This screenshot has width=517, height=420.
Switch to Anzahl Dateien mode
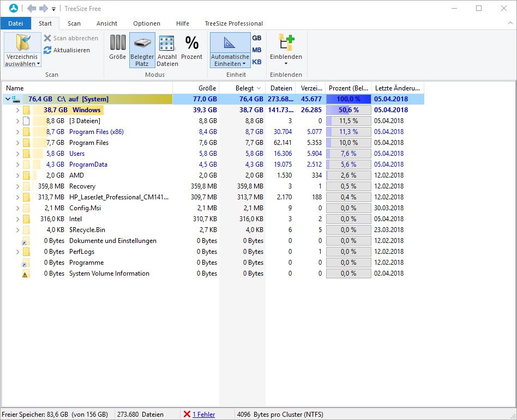[x=167, y=43]
